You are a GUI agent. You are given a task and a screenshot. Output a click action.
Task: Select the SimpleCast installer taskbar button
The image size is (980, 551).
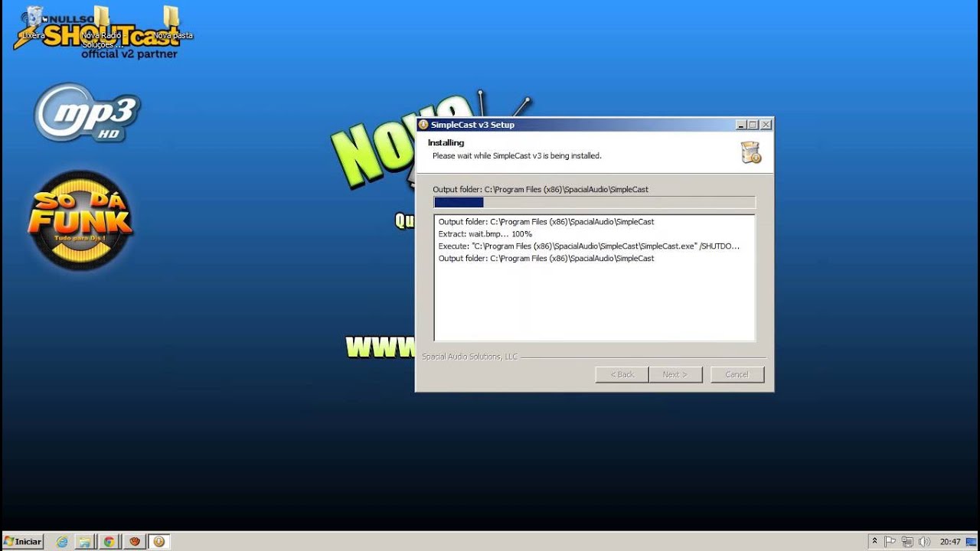[158, 541]
